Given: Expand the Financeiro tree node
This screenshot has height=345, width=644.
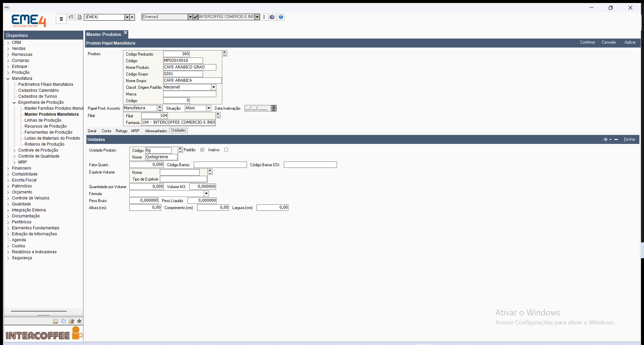Looking at the screenshot, I should click(8, 169).
